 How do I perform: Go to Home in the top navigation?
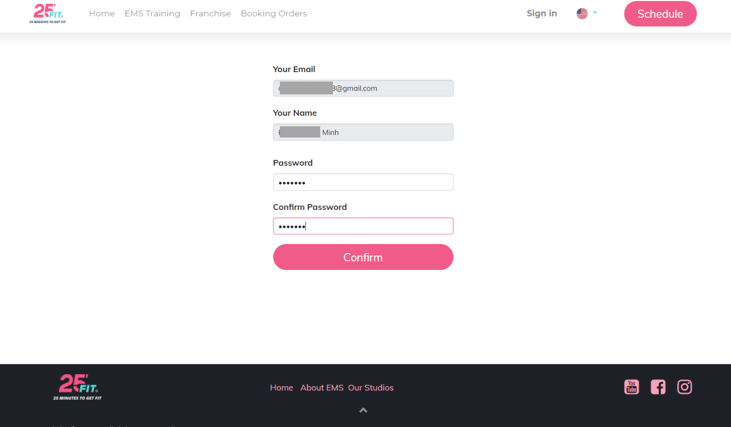pyautogui.click(x=102, y=14)
